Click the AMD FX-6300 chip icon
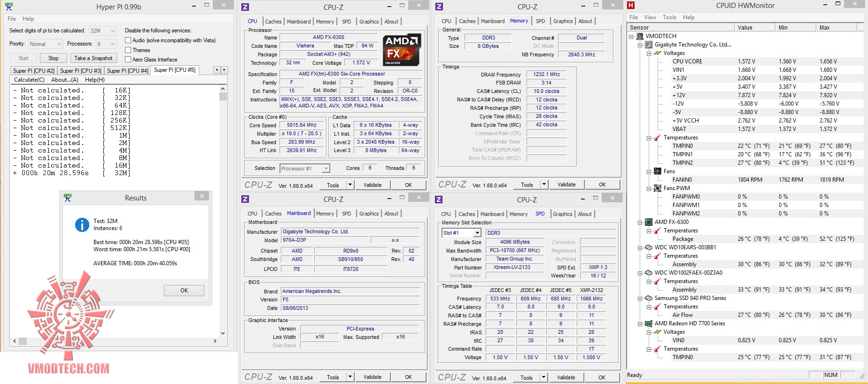This screenshot has height=384, width=868. [x=649, y=222]
